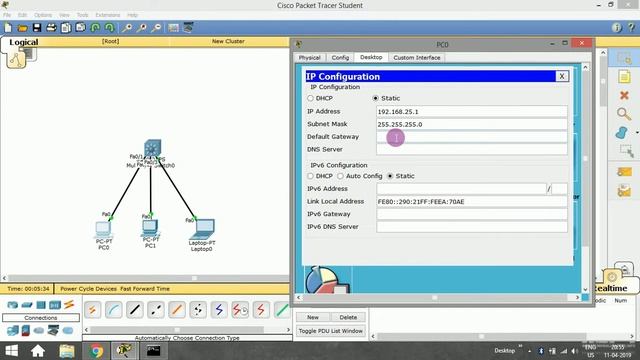This screenshot has height=360, width=640.
Task: Select the Multilayer Switch0 device
Action: [152, 149]
